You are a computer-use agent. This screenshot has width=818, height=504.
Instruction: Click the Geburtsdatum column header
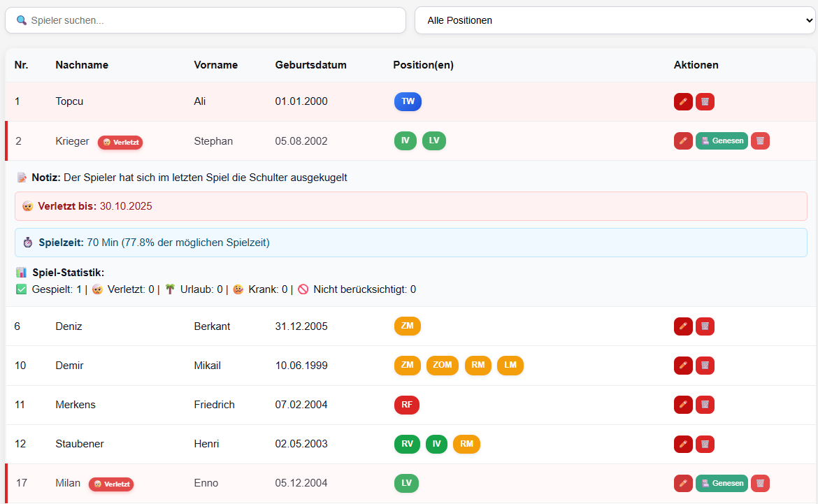pos(310,65)
